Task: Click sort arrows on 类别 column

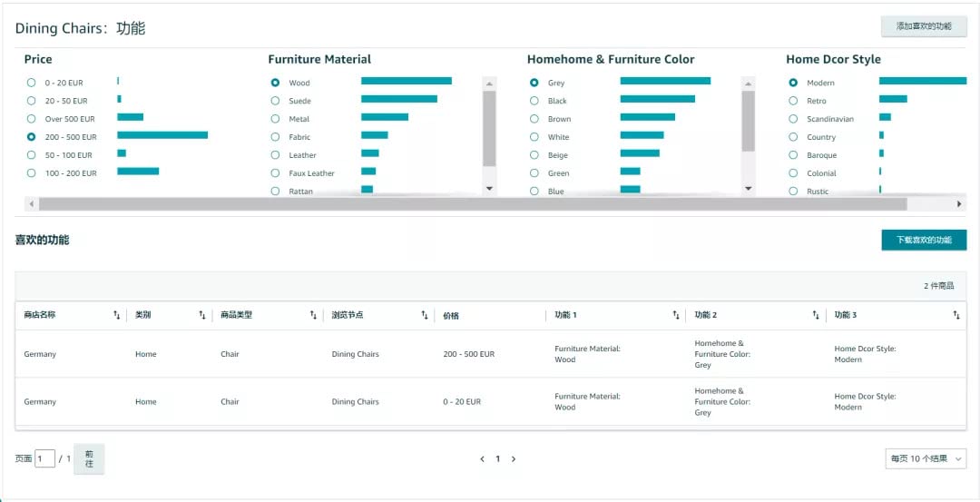Action: (202, 315)
